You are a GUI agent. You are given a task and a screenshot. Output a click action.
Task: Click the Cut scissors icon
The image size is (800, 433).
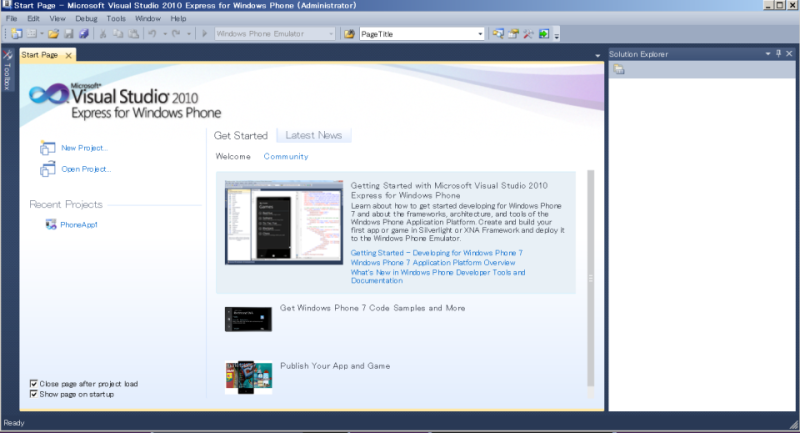[103, 34]
